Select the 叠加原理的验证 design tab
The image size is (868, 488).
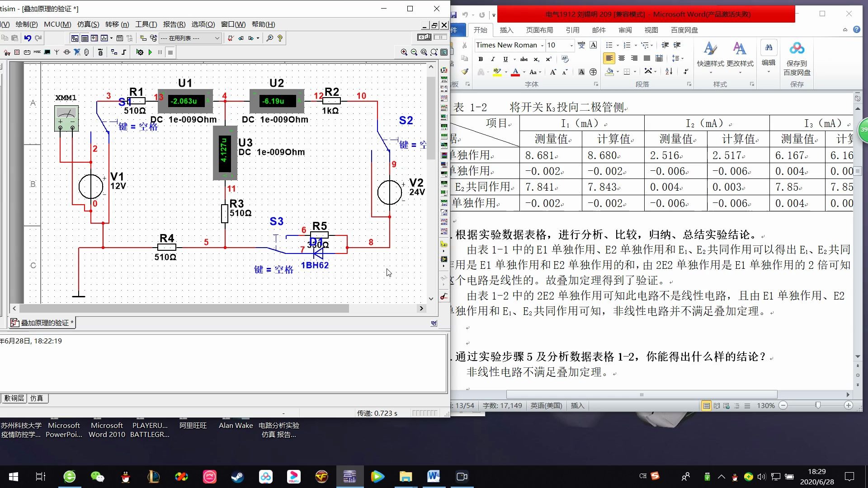click(42, 323)
